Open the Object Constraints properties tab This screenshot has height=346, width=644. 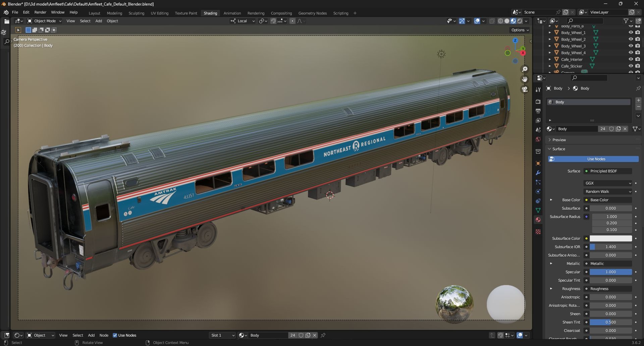coord(538,201)
